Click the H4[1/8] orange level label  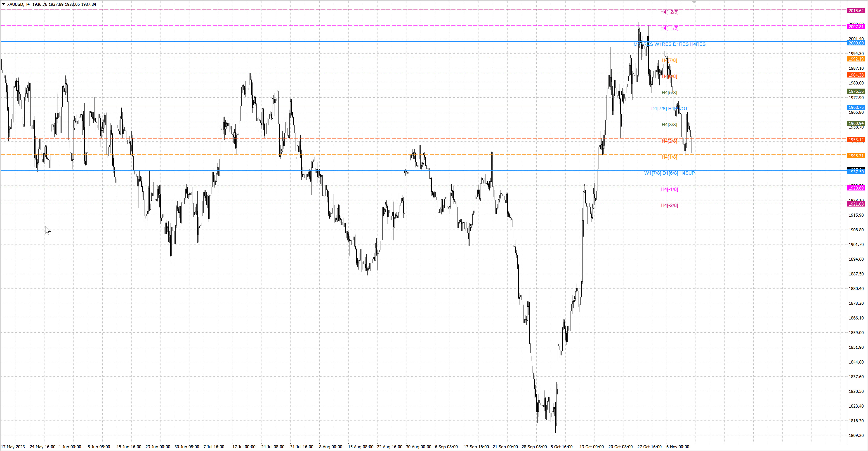[x=669, y=157]
